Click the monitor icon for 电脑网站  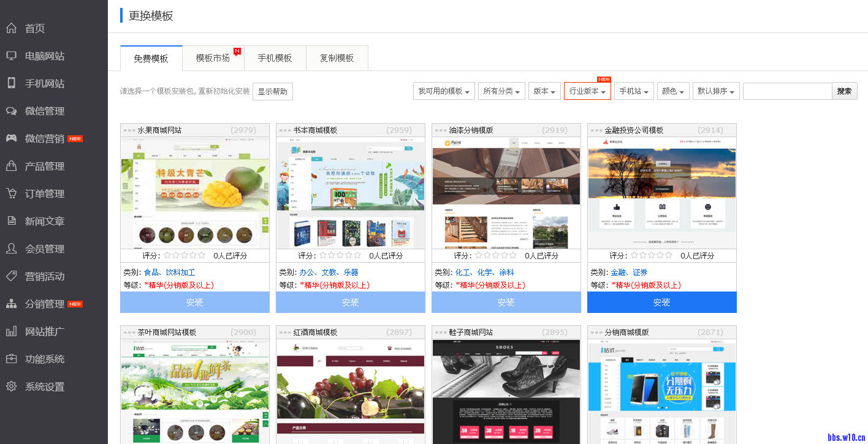click(11, 56)
